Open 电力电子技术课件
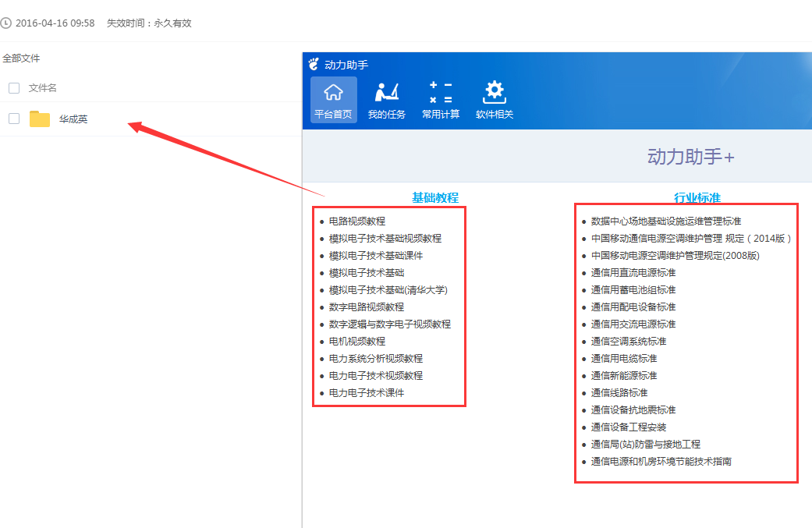This screenshot has height=528, width=812. tap(367, 392)
